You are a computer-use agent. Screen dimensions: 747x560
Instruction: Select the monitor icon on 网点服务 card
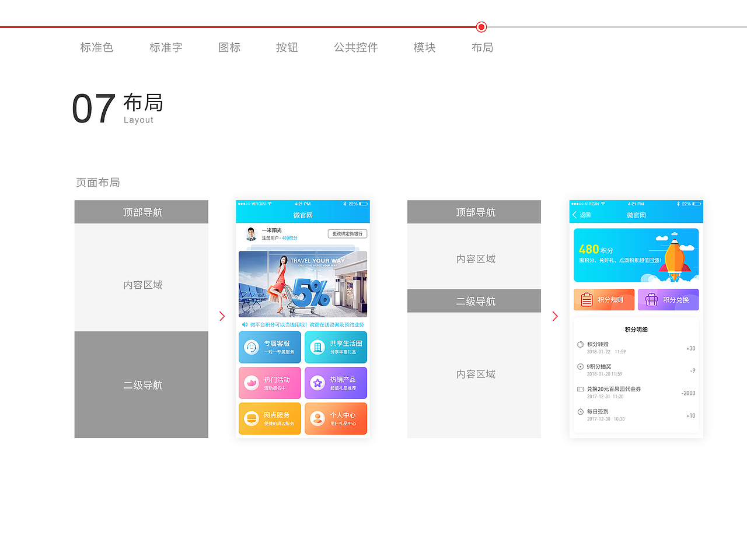click(251, 416)
